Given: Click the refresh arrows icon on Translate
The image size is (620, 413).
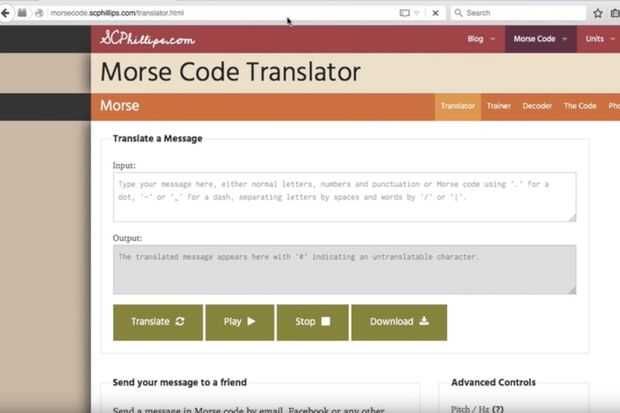Looking at the screenshot, I should [180, 321].
